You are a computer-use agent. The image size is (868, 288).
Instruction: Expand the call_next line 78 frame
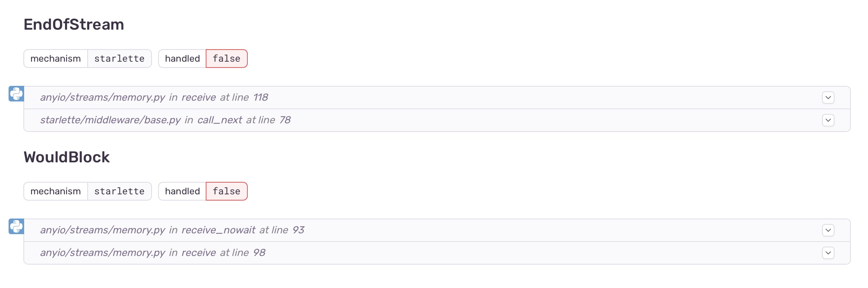coord(829,120)
